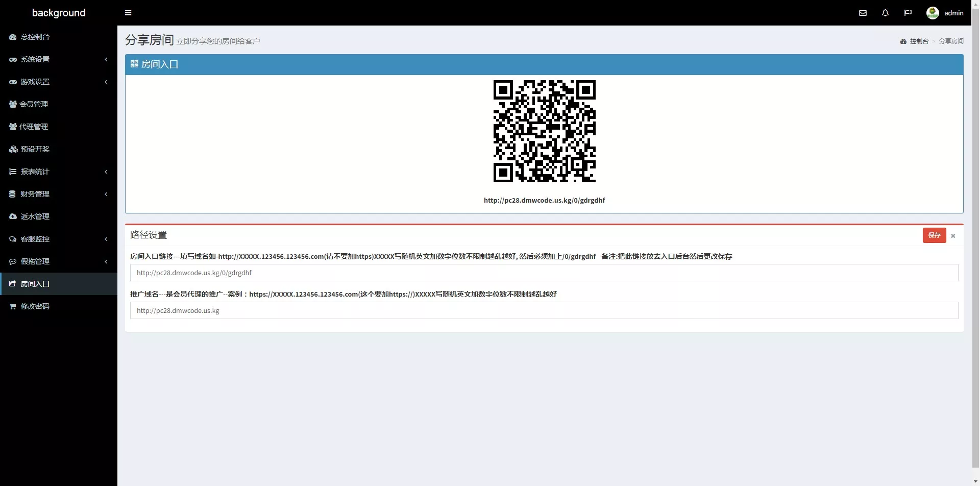Image resolution: width=980 pixels, height=486 pixels.
Task: Expand the 报表统计 submenu chevron
Action: [x=106, y=172]
